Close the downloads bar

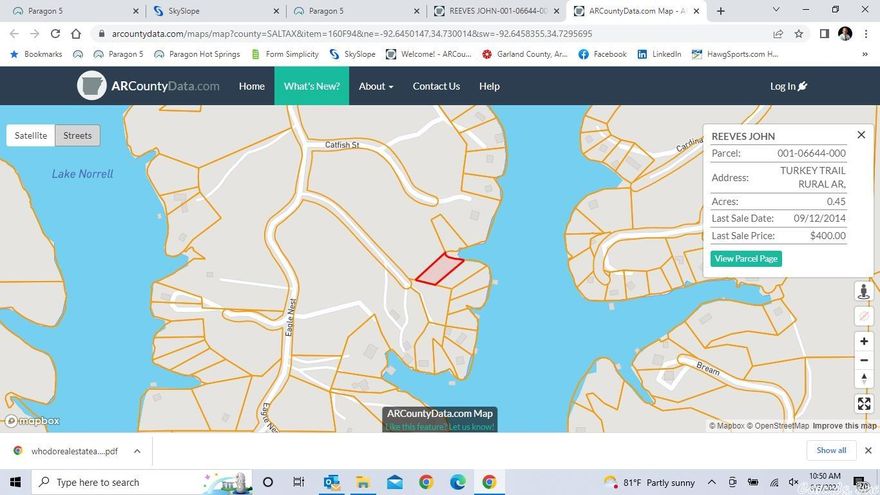coord(868,450)
